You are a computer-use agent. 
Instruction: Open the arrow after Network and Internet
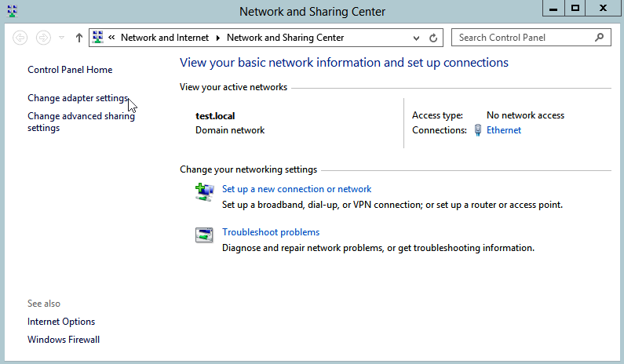click(x=217, y=38)
